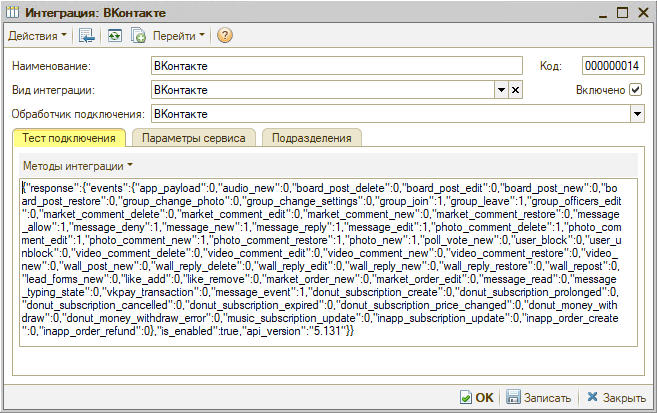Click inside the JSON response text area

(328, 263)
